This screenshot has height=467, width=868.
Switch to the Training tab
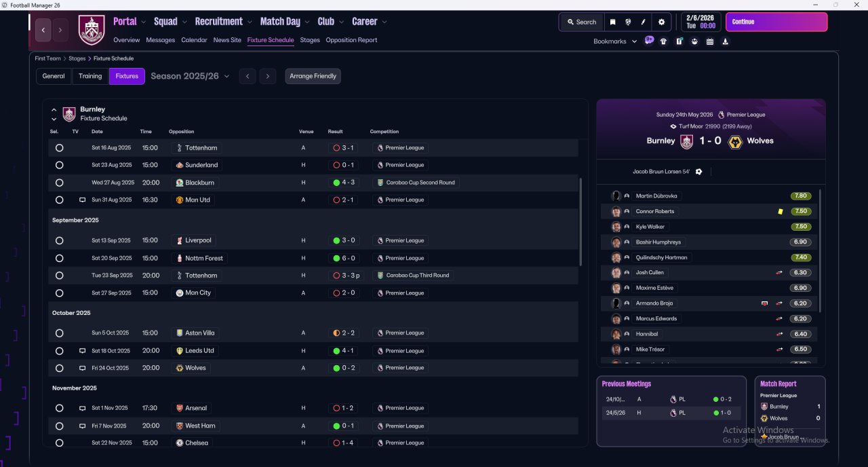click(x=90, y=76)
